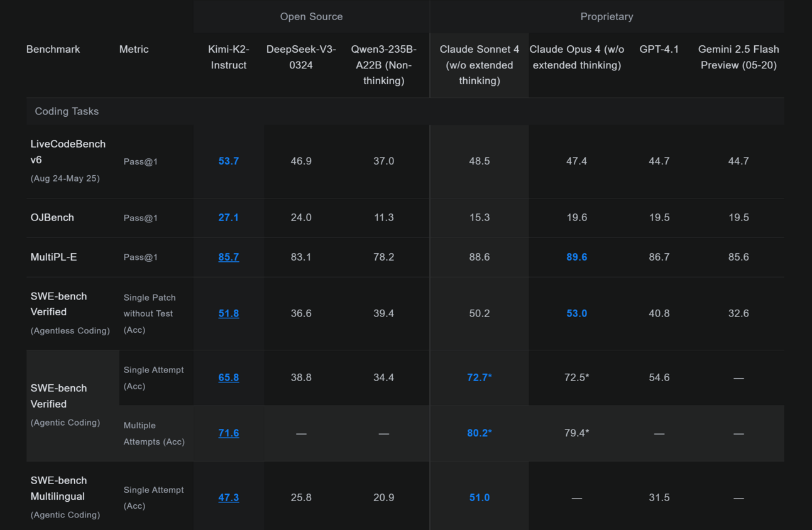Click DeepSeek agentless score 36.6

tap(301, 313)
